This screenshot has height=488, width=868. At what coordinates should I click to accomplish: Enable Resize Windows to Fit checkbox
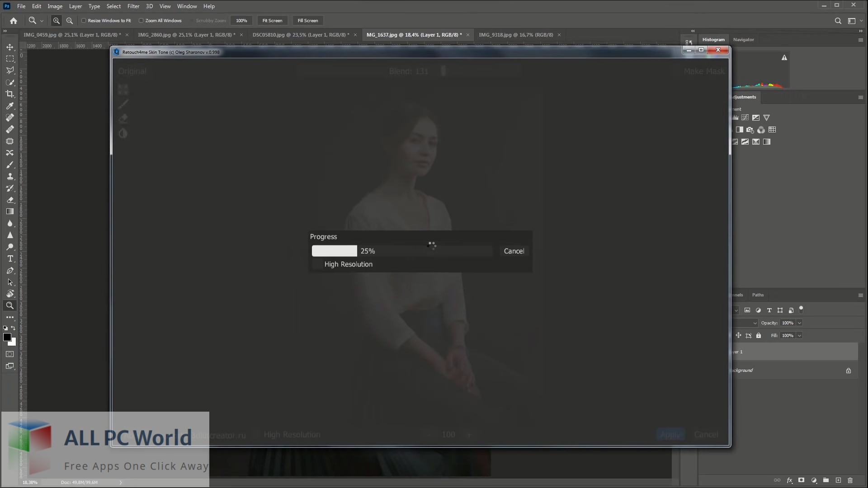(x=84, y=21)
